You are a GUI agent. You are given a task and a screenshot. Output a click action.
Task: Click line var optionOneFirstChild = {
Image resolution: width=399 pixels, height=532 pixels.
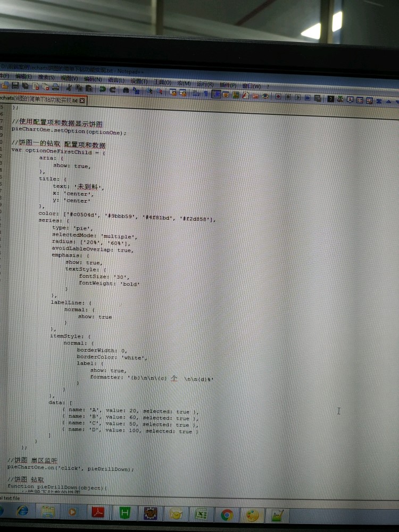(x=59, y=151)
